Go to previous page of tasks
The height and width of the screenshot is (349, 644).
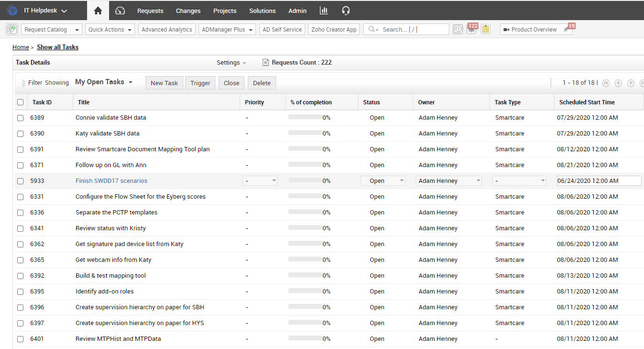pos(618,83)
